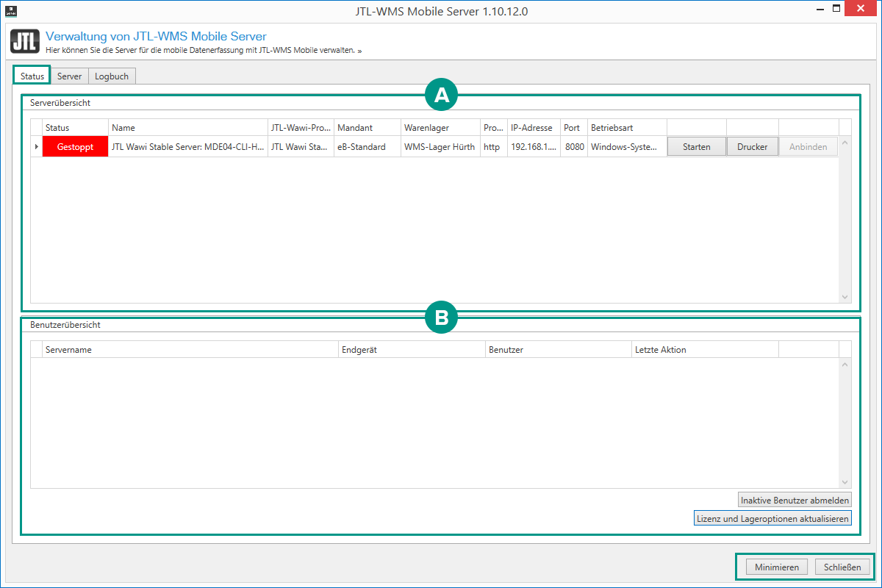Sort by the Name column header

point(187,128)
